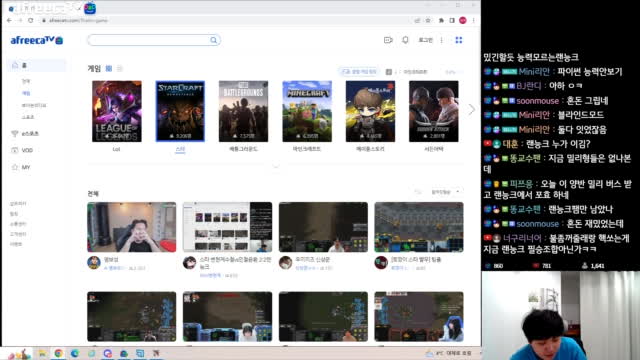Select the League of Legends game cover

(x=117, y=111)
